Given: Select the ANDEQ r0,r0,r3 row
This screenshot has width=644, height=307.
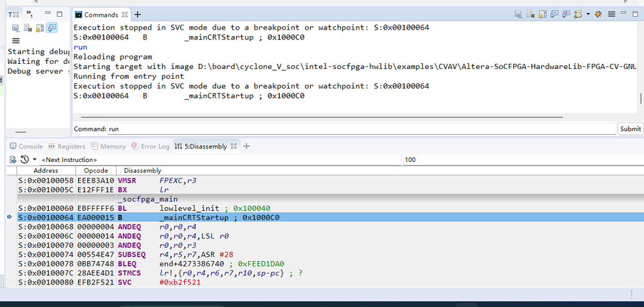Looking at the screenshot, I should [330, 245].
